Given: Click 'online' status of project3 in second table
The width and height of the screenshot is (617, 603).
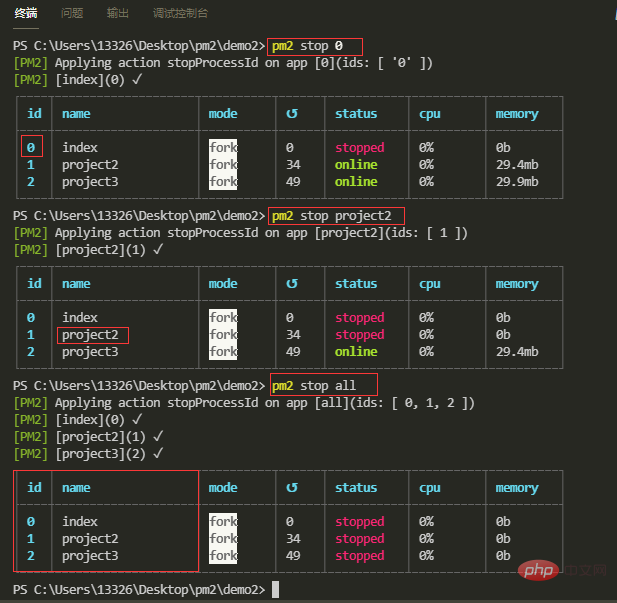Looking at the screenshot, I should pyautogui.click(x=356, y=352).
